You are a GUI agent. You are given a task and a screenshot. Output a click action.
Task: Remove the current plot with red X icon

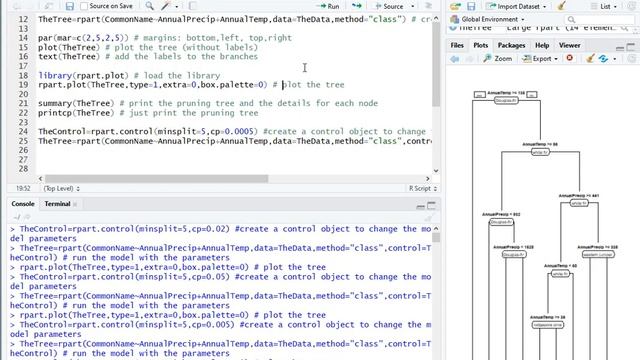569,58
